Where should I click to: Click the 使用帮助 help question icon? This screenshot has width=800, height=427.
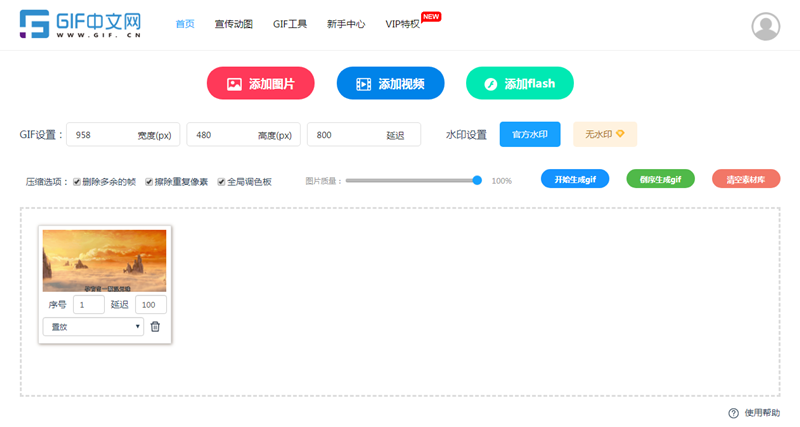click(x=733, y=413)
